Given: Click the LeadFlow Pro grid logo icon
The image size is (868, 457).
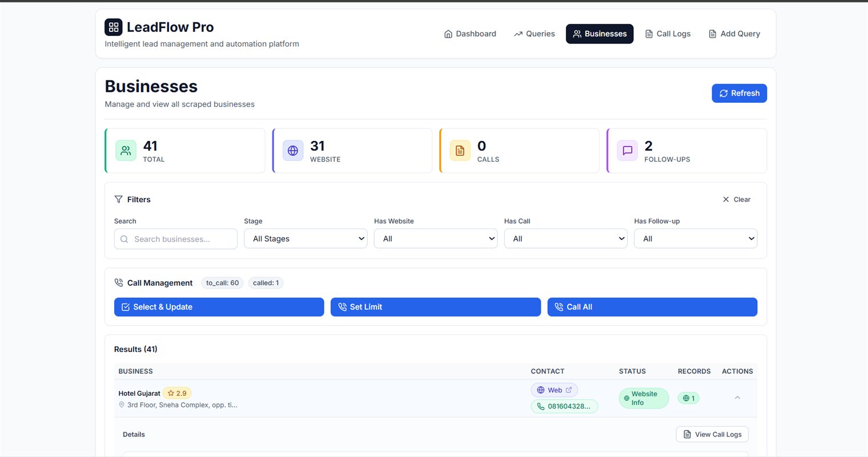Looking at the screenshot, I should tap(114, 27).
